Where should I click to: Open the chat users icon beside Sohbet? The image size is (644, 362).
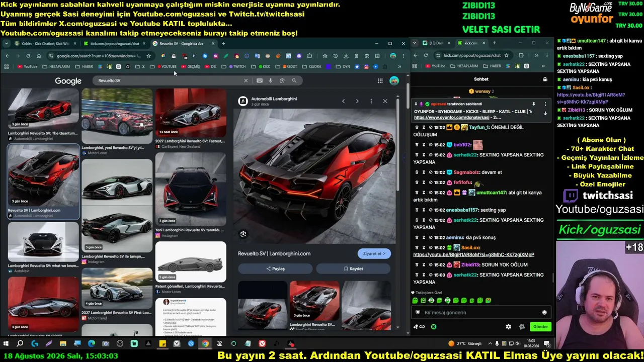point(545,79)
